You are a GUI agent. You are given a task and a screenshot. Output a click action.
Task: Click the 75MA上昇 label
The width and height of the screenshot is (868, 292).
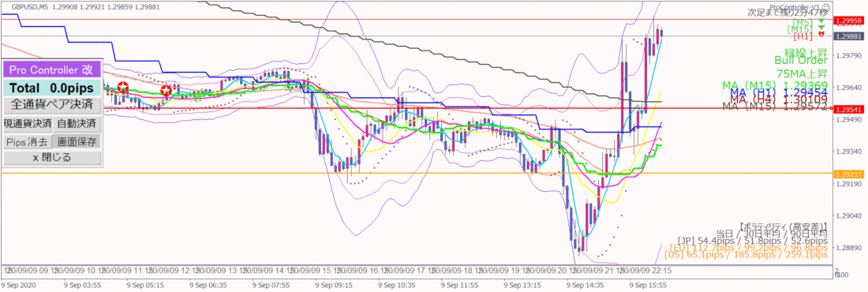pyautogui.click(x=803, y=73)
